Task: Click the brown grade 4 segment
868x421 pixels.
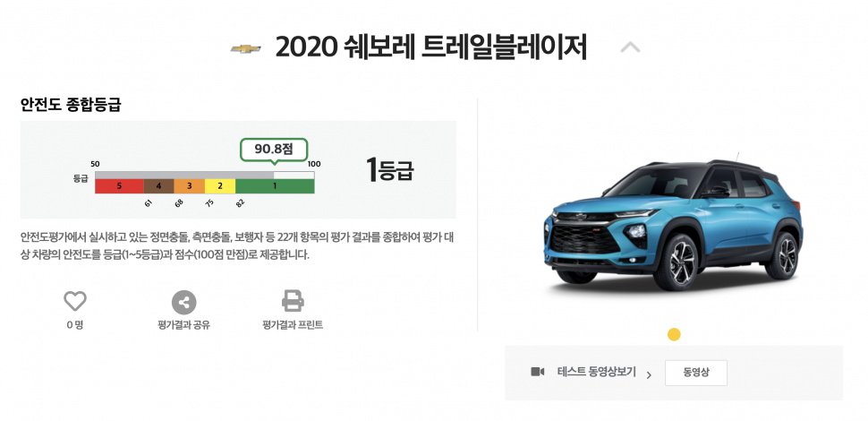Action: (159, 186)
